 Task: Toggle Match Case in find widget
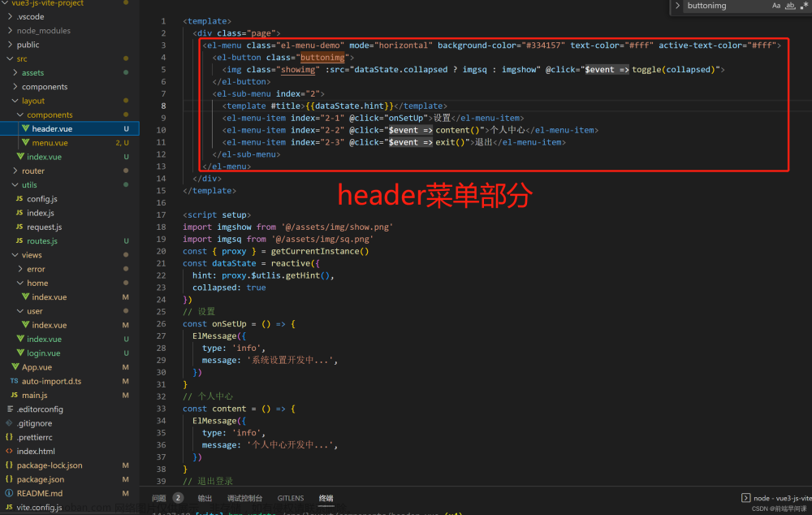pos(775,6)
